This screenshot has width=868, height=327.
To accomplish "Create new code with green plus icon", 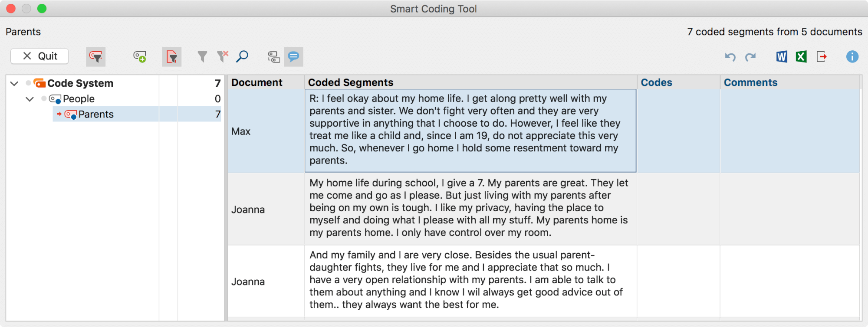I will (139, 57).
